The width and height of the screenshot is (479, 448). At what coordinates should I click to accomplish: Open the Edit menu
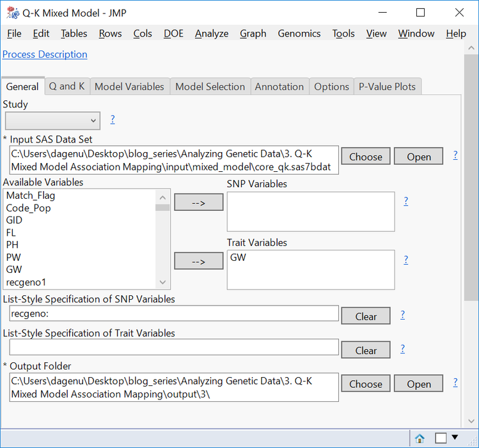[41, 33]
